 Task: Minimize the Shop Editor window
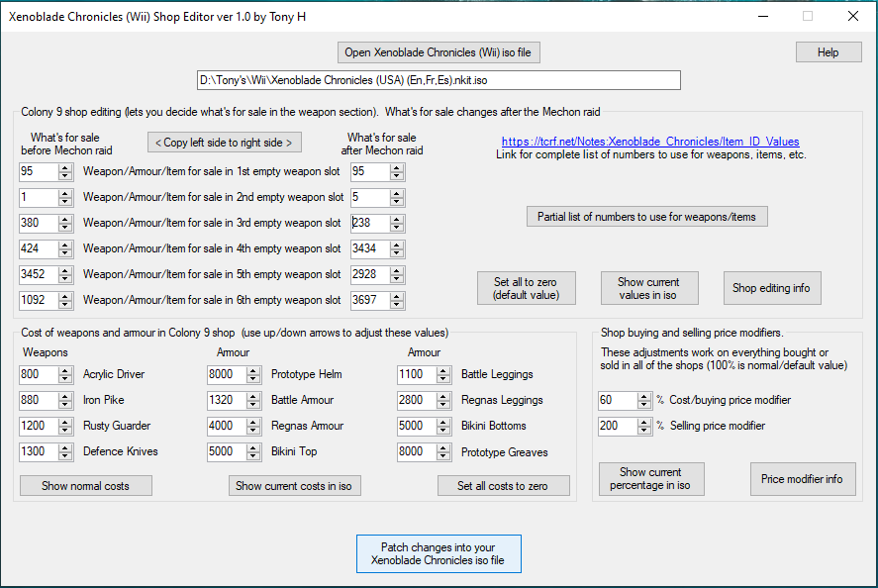(x=762, y=16)
